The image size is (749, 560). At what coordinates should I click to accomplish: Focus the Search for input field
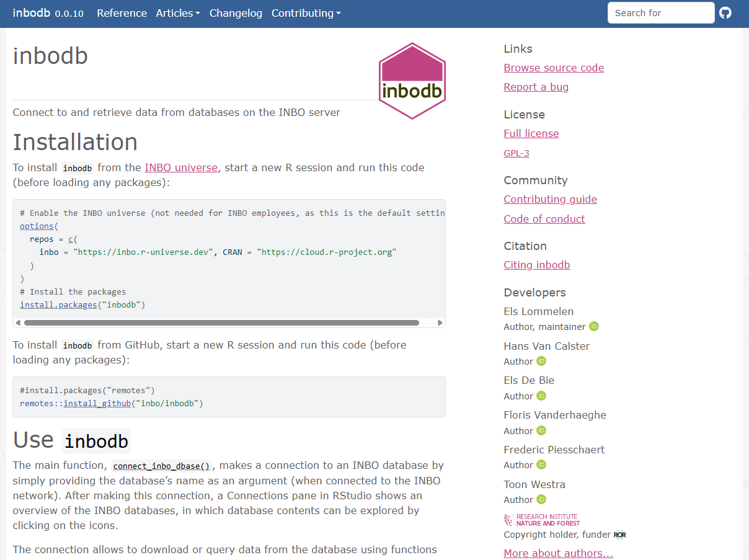(661, 12)
